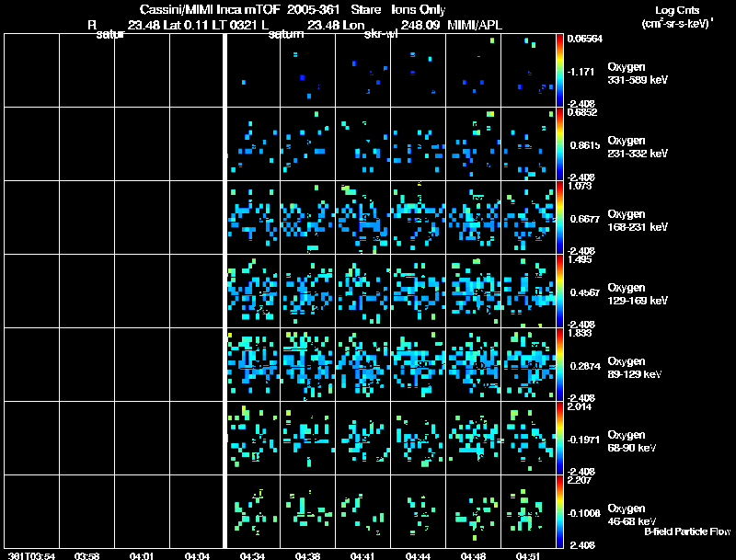Click the color bar for Oxygen 129-169 keV
Image resolution: width=736 pixels, height=560 pixels.
559,291
